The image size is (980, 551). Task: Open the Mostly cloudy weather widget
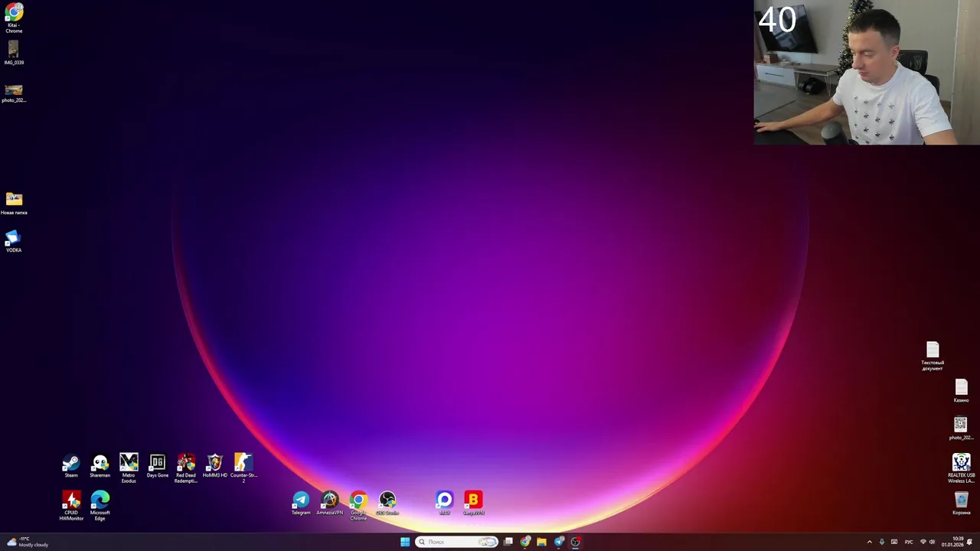tap(28, 542)
